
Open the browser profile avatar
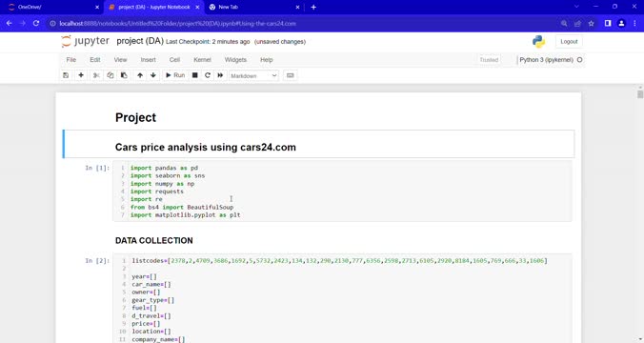pyautogui.click(x=621, y=24)
